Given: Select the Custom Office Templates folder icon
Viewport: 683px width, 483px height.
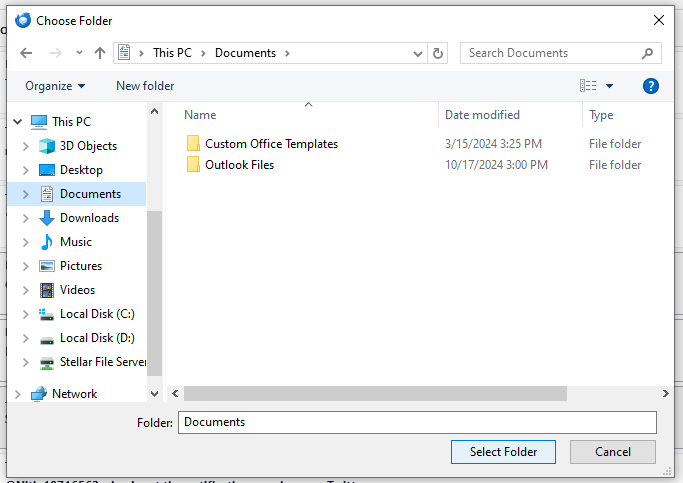Looking at the screenshot, I should pyautogui.click(x=193, y=144).
